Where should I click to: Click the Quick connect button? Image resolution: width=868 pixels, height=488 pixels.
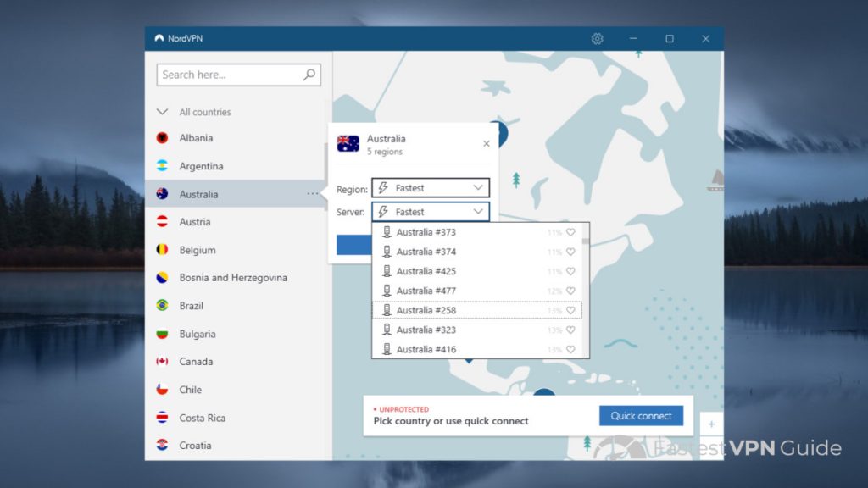pyautogui.click(x=641, y=415)
